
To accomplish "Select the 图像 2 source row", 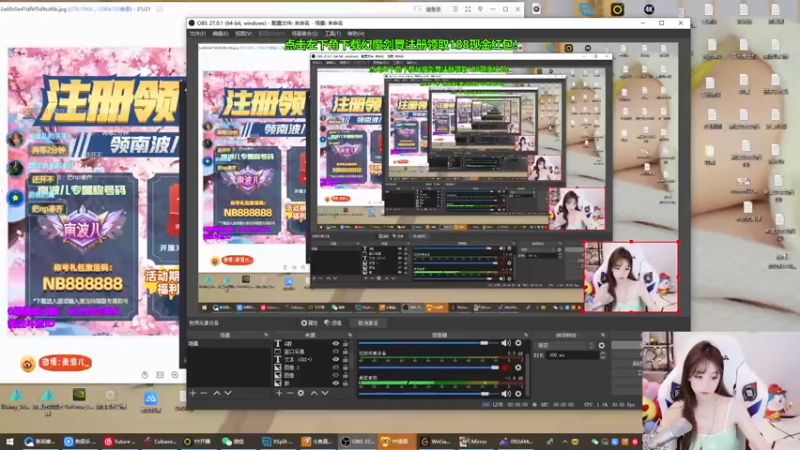I will tap(311, 367).
